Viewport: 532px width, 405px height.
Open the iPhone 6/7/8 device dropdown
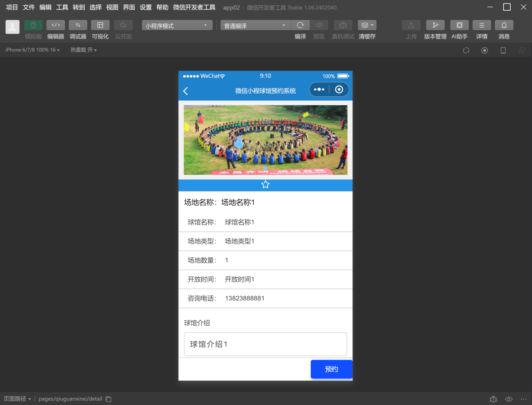32,50
